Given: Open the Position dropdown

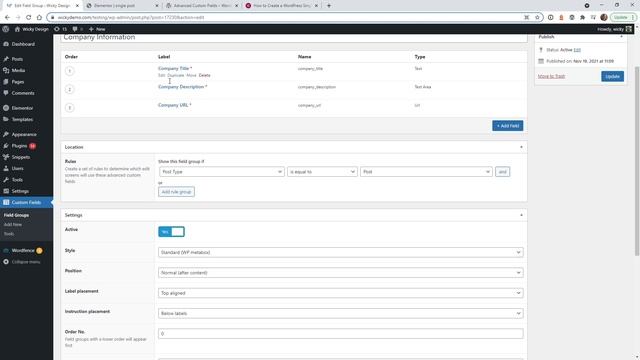Looking at the screenshot, I should (x=340, y=273).
